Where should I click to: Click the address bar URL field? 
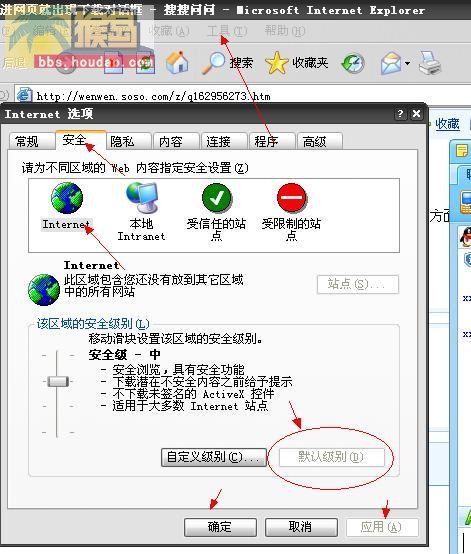(x=243, y=96)
